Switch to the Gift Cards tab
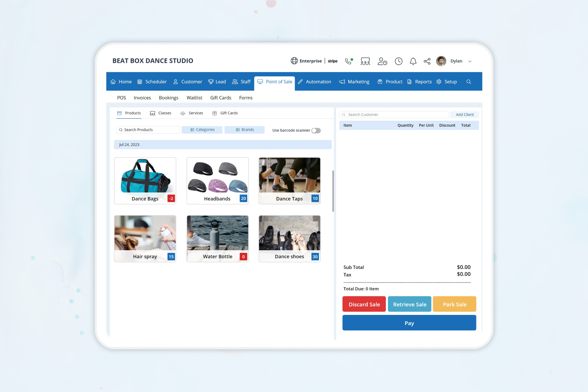This screenshot has height=392, width=588. [225, 113]
